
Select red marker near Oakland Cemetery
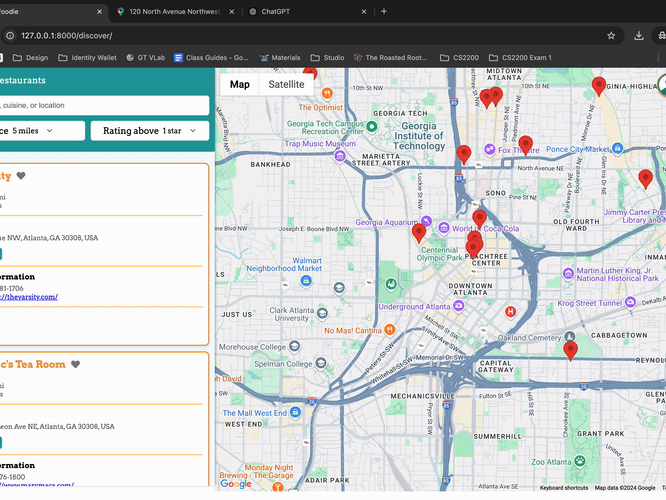(570, 350)
